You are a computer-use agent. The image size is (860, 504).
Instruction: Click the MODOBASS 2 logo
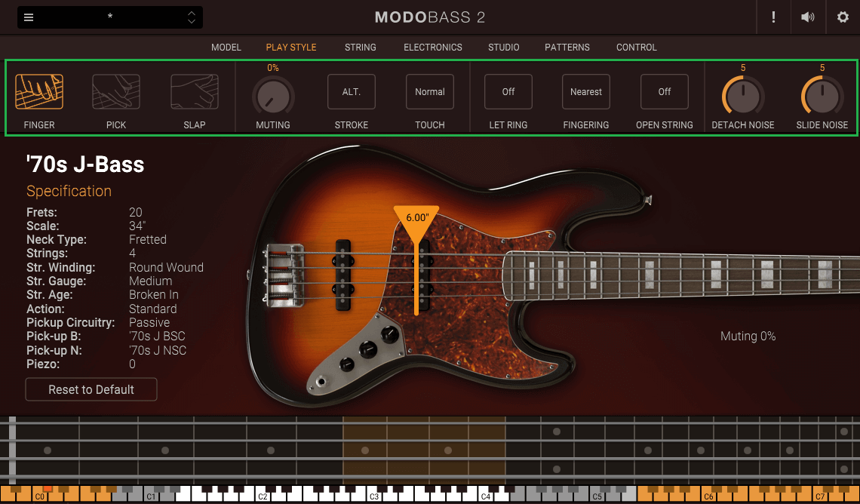point(430,17)
